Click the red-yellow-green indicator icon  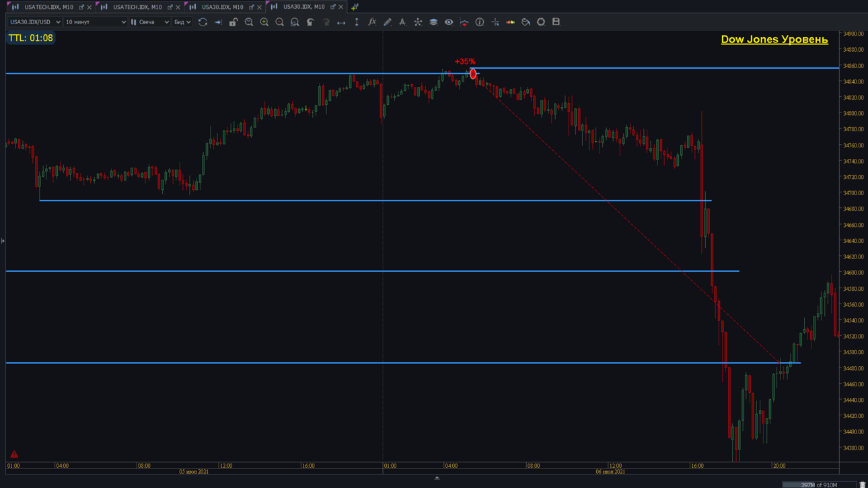[511, 22]
